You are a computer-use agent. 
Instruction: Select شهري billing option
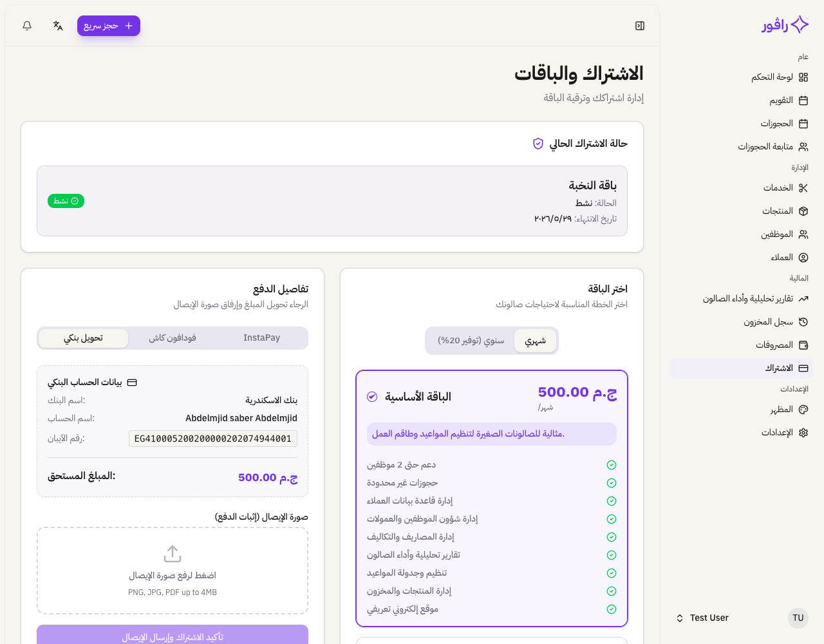(x=536, y=340)
